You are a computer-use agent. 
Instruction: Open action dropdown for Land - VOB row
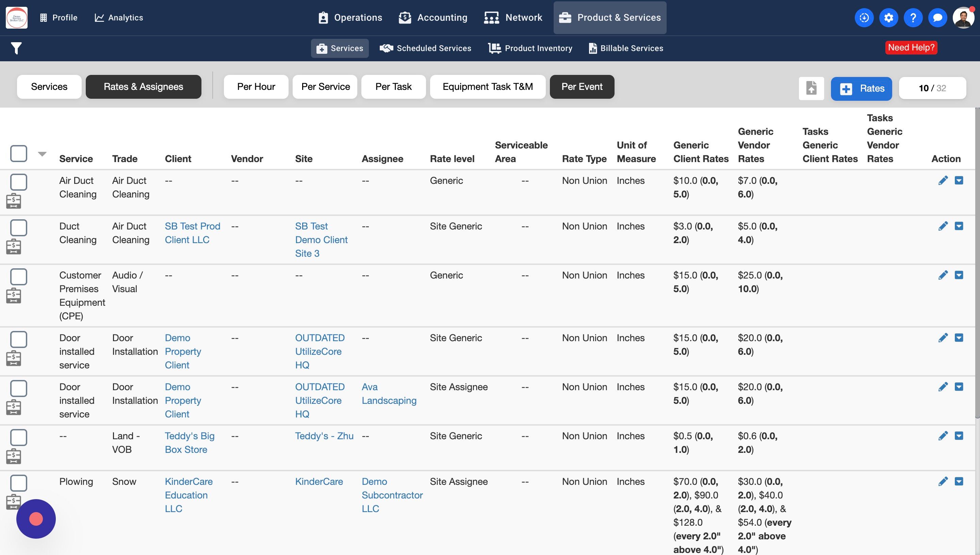959,436
